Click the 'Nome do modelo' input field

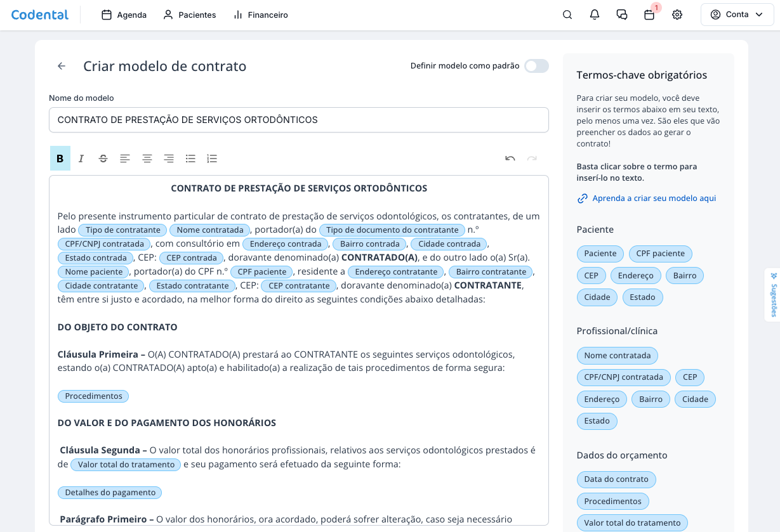[298, 120]
